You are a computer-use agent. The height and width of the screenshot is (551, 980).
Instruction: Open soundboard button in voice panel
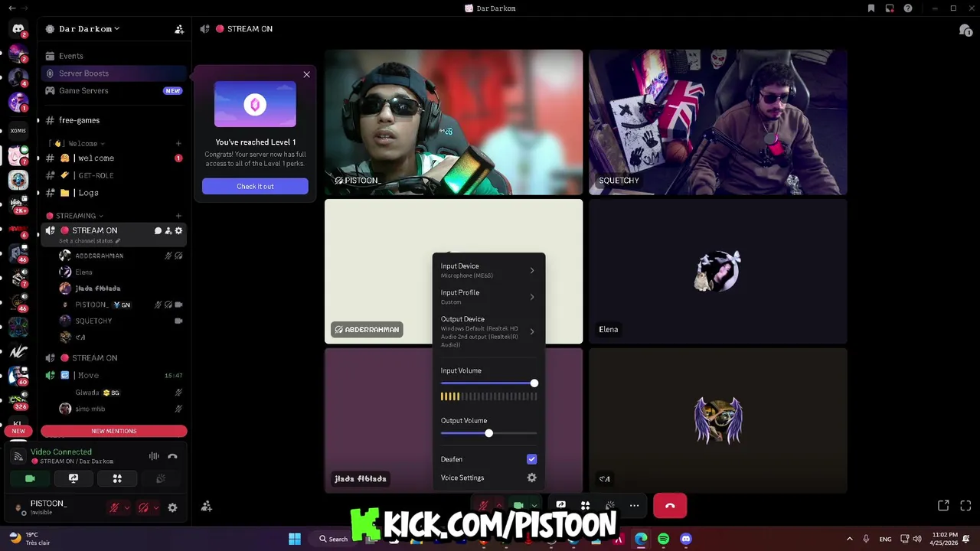(x=160, y=478)
